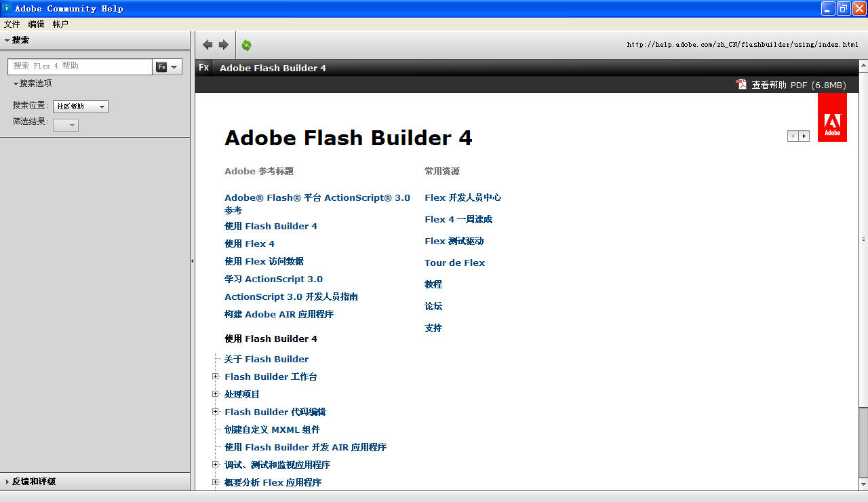Click the Fb product icon in search box
Image resolution: width=868 pixels, height=502 pixels.
[x=162, y=66]
